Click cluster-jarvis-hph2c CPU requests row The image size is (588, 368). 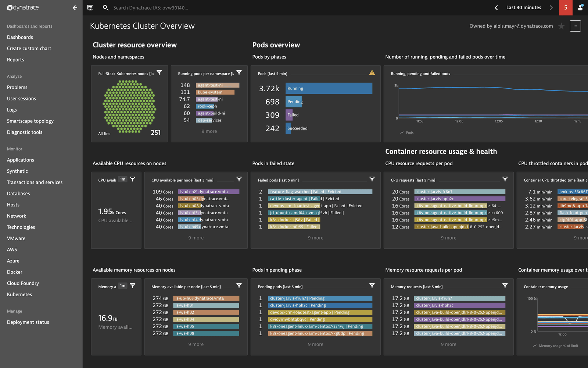click(x=449, y=199)
